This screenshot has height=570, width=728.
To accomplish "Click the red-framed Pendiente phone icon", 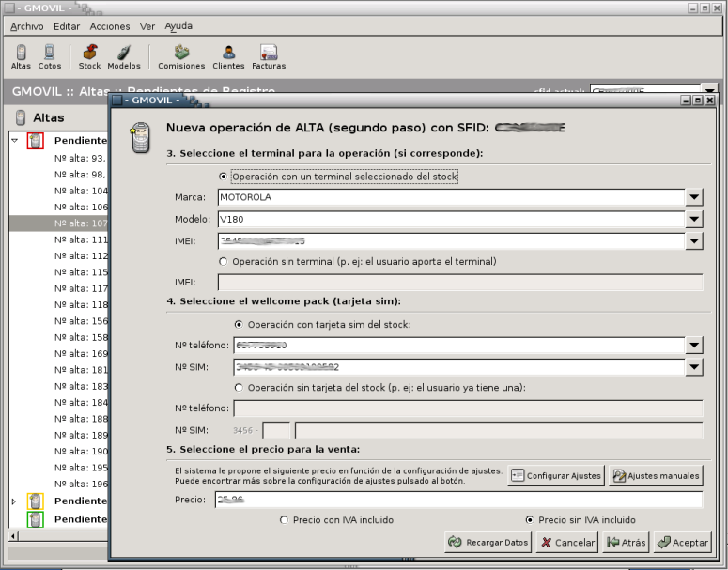I will point(36,141).
